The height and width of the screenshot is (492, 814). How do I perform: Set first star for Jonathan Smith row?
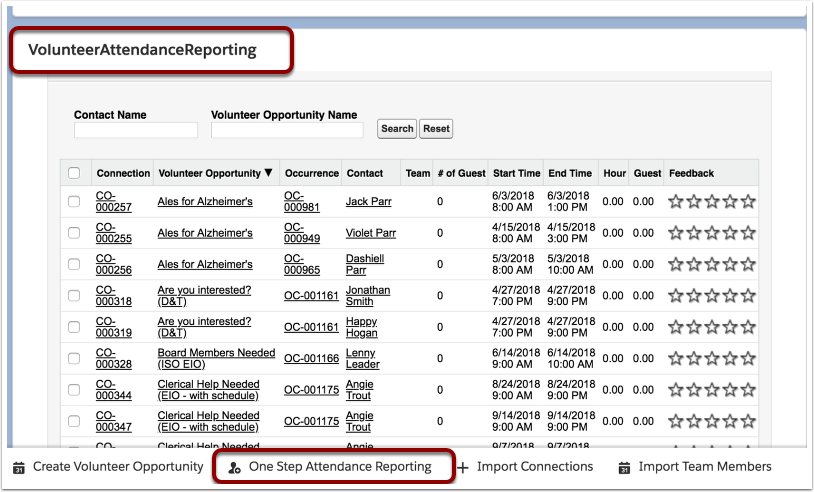[x=675, y=296]
